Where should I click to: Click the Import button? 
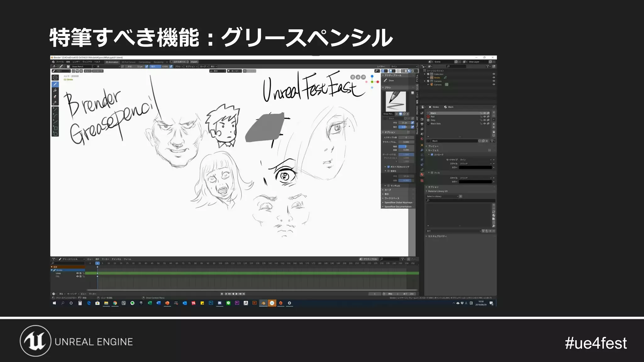(193, 62)
